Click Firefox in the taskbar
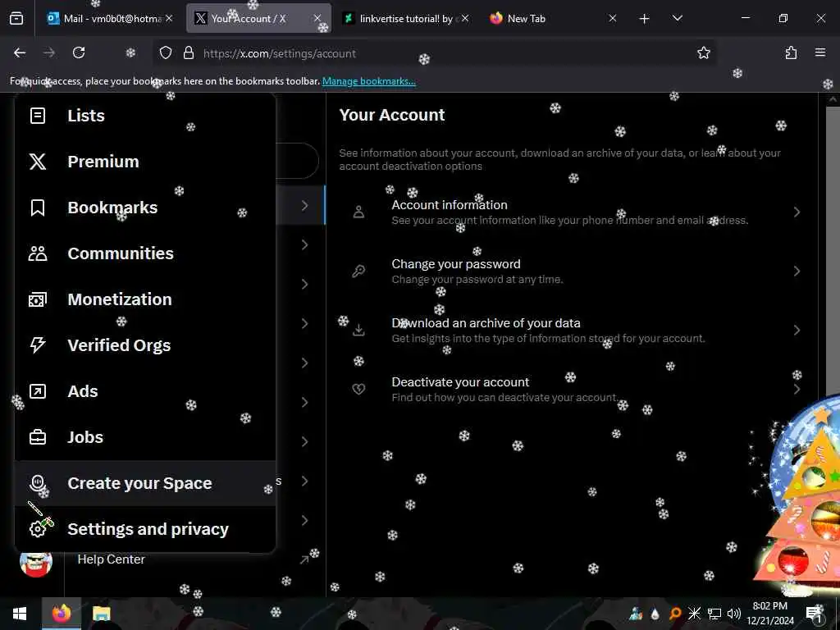 [62, 614]
